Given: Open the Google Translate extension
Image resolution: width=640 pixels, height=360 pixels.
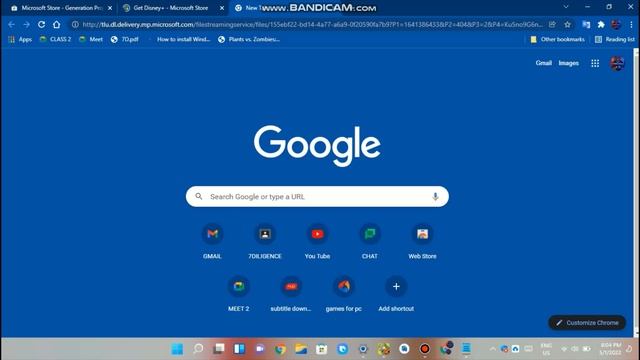Looking at the screenshot, I should coord(586,24).
